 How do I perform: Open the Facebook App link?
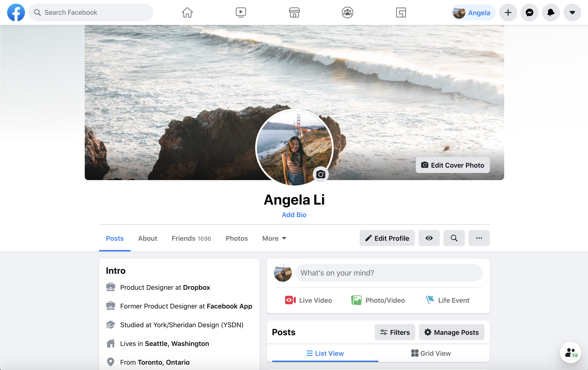pyautogui.click(x=229, y=306)
